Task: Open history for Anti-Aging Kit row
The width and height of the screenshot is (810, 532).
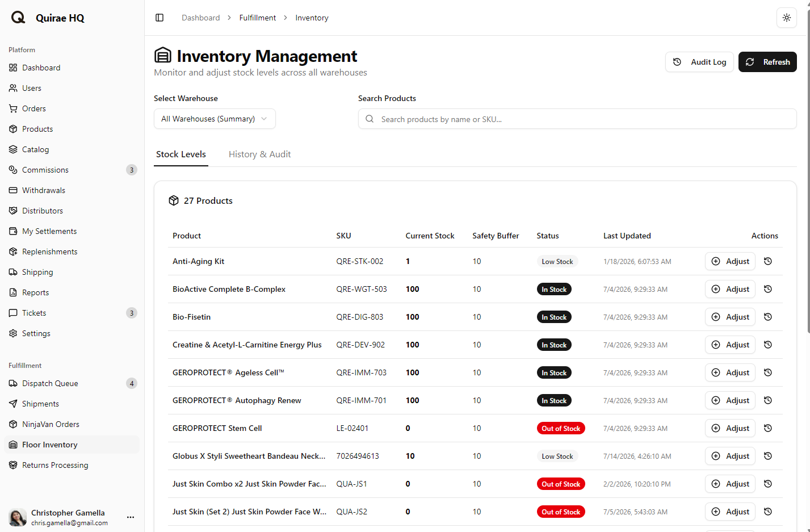Action: point(768,261)
